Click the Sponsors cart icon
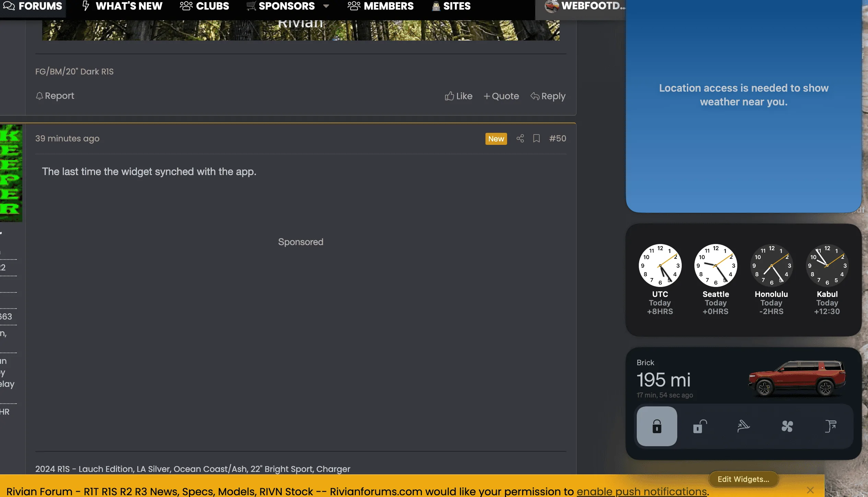This screenshot has height=497, width=868. point(251,6)
